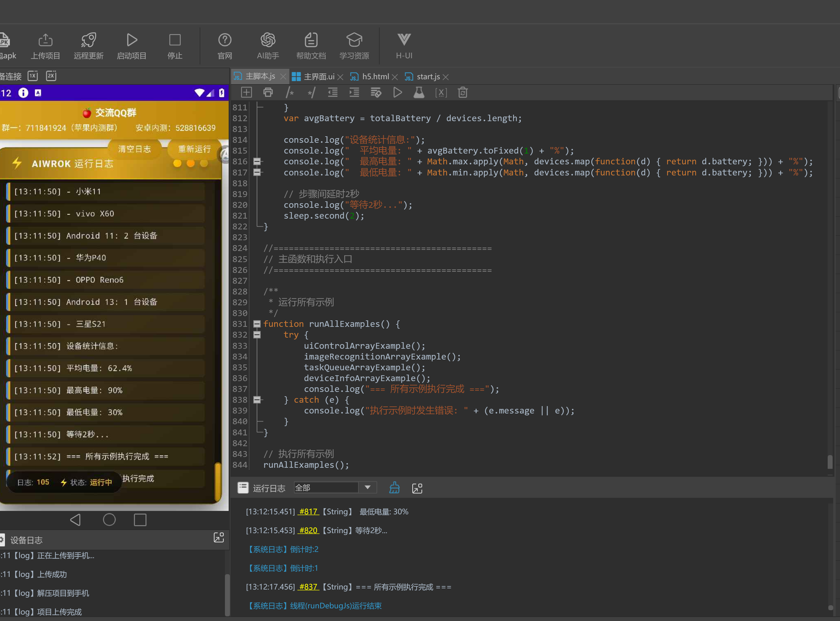The height and width of the screenshot is (621, 840).
Task: Click the decrease indent icon
Action: click(x=333, y=93)
